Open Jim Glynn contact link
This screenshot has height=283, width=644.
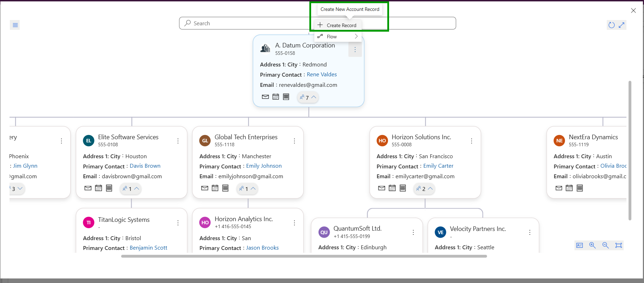[25, 166]
